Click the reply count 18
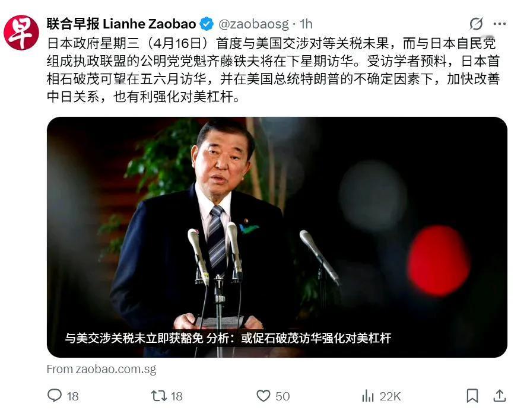 (72, 396)
